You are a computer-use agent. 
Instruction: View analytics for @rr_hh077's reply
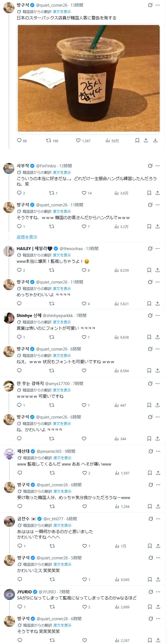(x=121, y=546)
